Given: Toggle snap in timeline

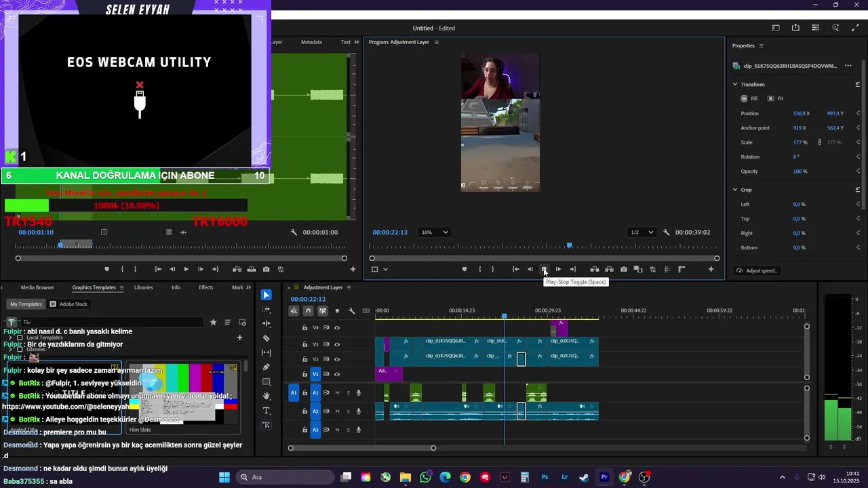Looking at the screenshot, I should 308,311.
